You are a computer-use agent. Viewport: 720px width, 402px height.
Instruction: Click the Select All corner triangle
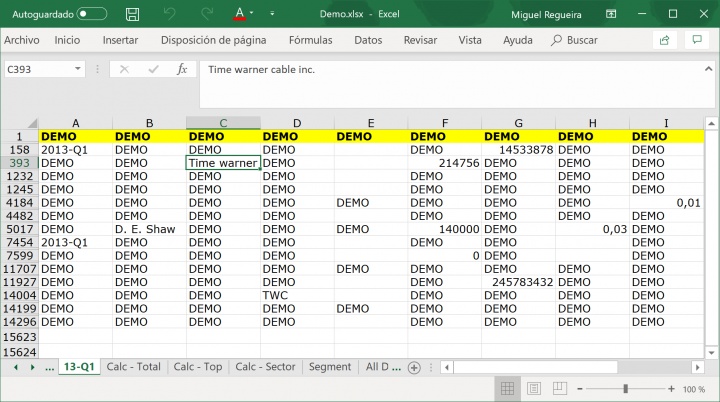click(32, 123)
